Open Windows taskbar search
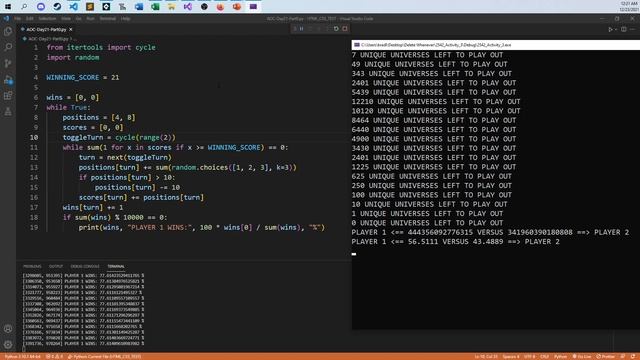Screen dimensions: 640x360 24,7
